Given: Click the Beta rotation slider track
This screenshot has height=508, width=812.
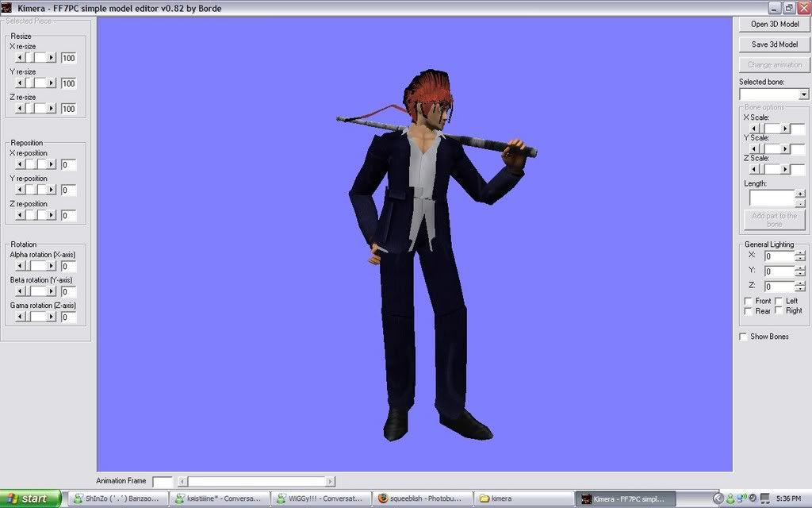Looking at the screenshot, I should pos(39,291).
